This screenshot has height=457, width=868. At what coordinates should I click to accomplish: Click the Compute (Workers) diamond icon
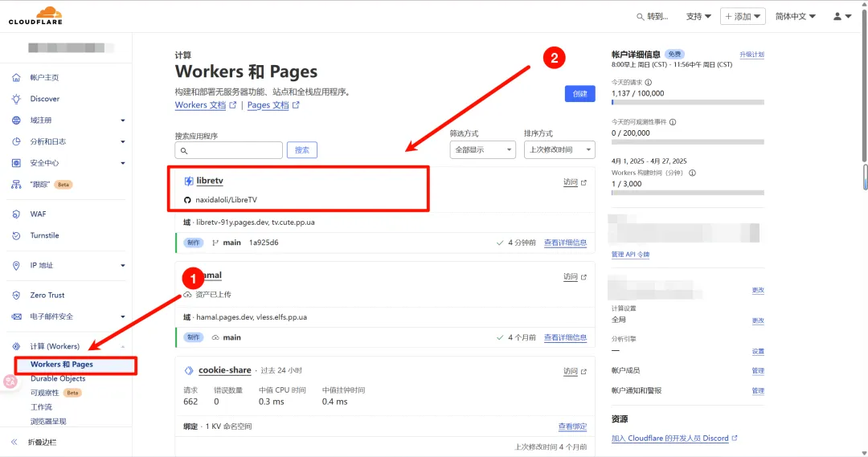(16, 346)
